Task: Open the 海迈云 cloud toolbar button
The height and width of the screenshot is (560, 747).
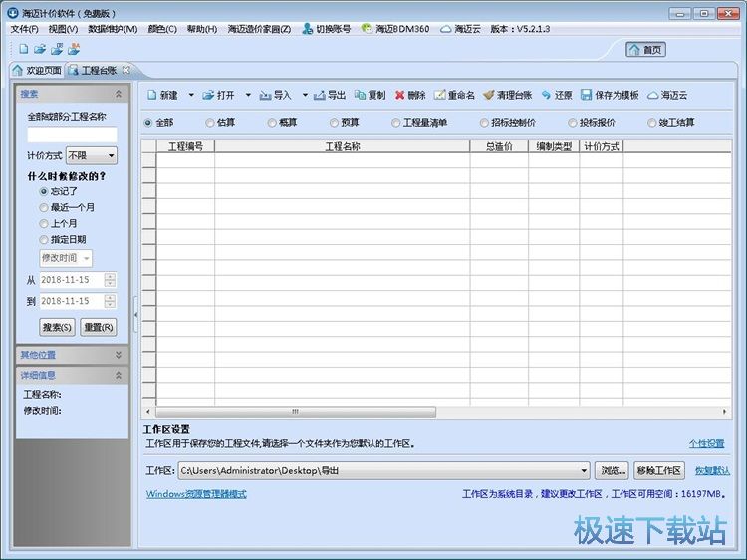Action: (x=653, y=96)
